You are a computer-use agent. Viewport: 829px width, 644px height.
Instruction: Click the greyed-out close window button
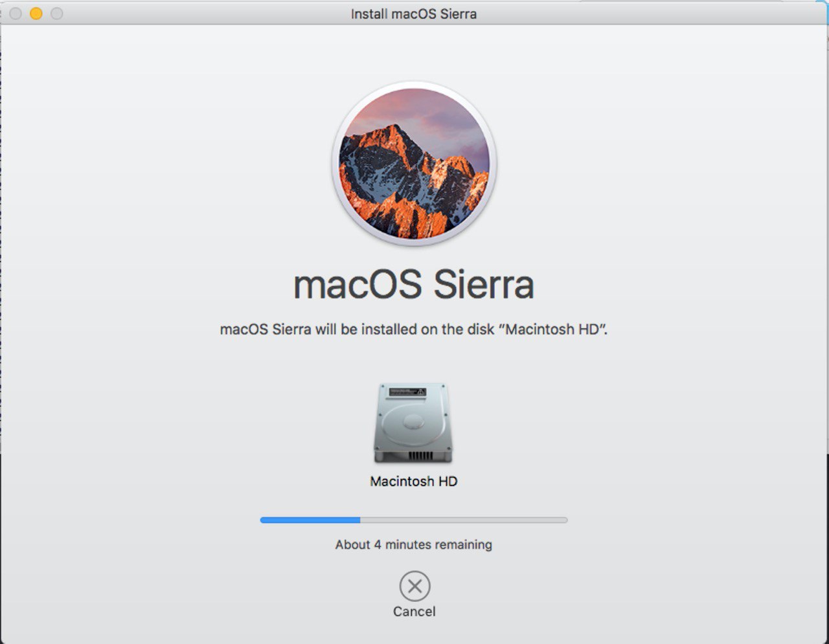[x=16, y=13]
